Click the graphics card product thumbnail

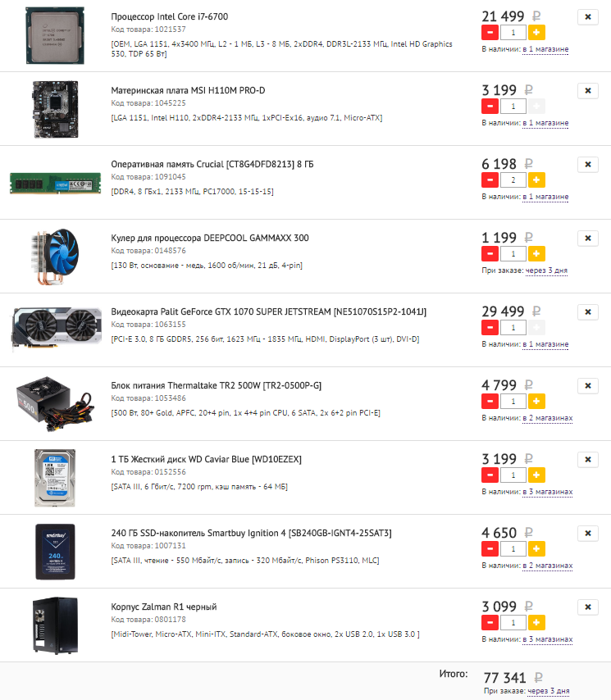point(57,329)
